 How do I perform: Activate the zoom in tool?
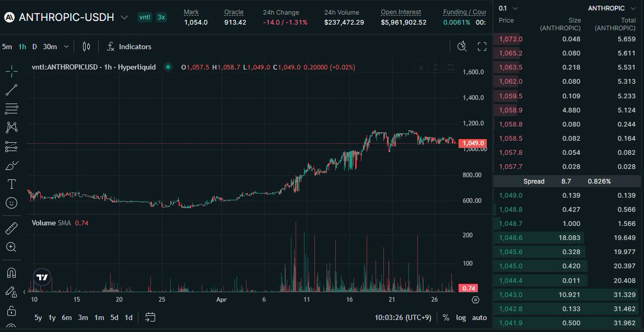[11, 247]
